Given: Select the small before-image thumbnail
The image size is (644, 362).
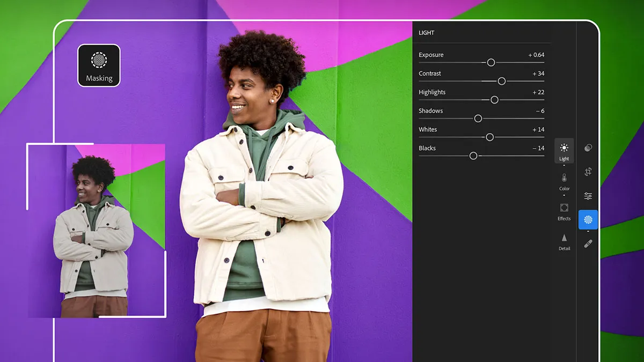Looking at the screenshot, I should (x=97, y=231).
